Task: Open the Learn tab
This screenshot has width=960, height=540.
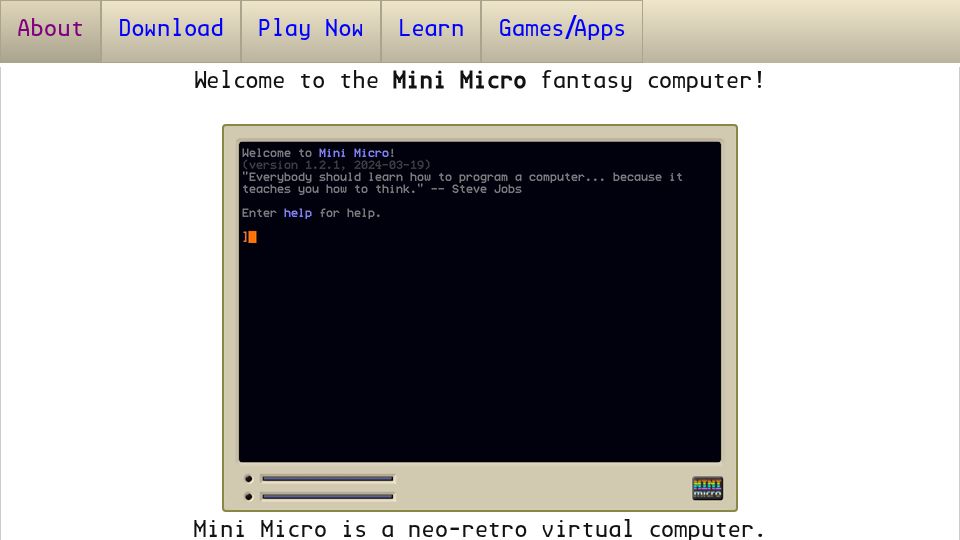Action: coord(431,31)
